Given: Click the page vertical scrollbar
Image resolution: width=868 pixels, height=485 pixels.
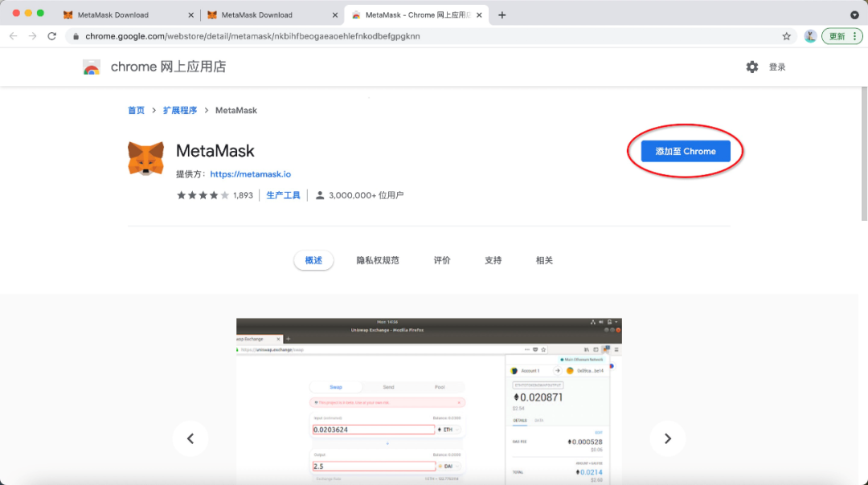Looking at the screenshot, I should pos(864,153).
